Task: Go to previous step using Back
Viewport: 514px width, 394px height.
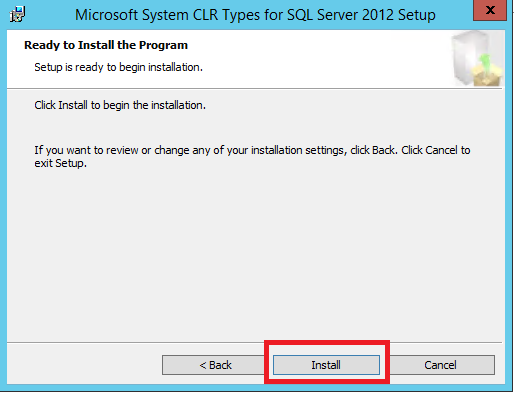Action: (215, 365)
